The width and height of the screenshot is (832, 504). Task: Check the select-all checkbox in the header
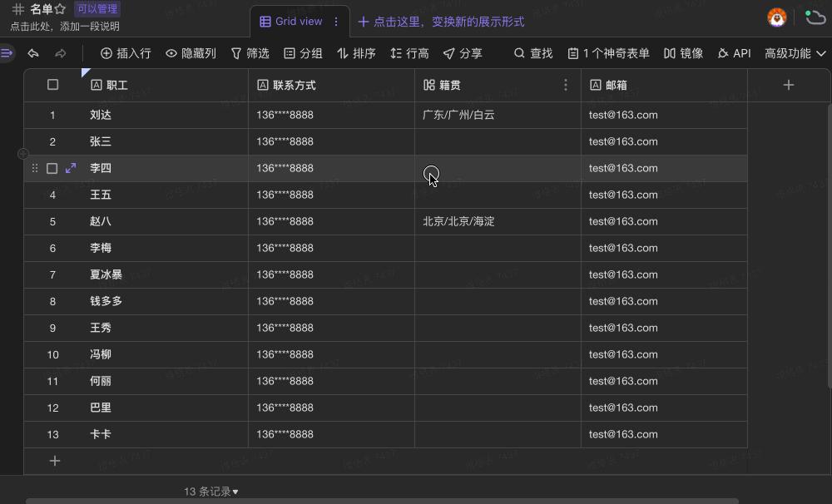point(52,84)
